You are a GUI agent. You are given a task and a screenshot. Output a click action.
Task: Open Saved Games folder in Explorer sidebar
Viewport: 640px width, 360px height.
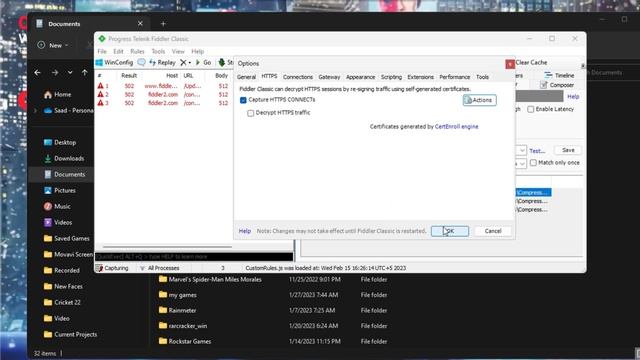[x=67, y=238]
